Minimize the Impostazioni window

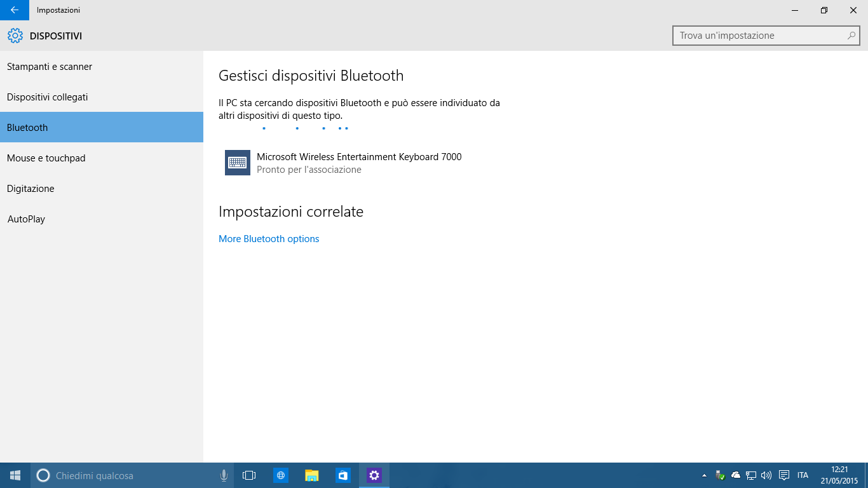point(795,10)
